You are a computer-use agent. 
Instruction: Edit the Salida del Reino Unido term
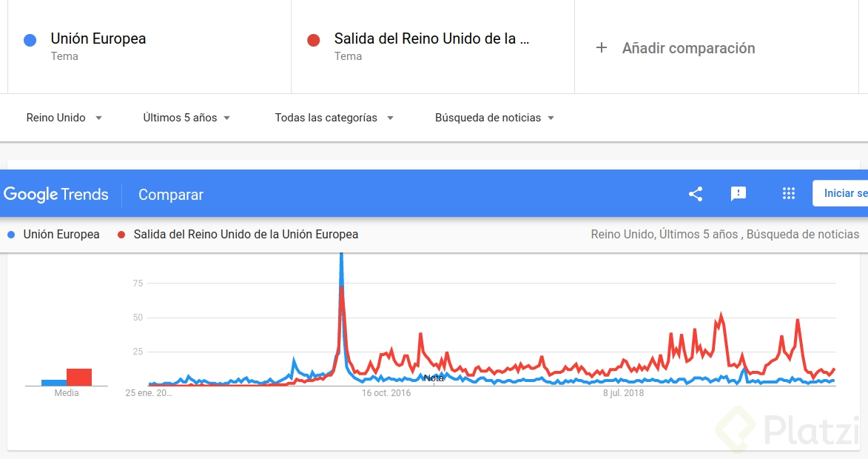pyautogui.click(x=431, y=39)
